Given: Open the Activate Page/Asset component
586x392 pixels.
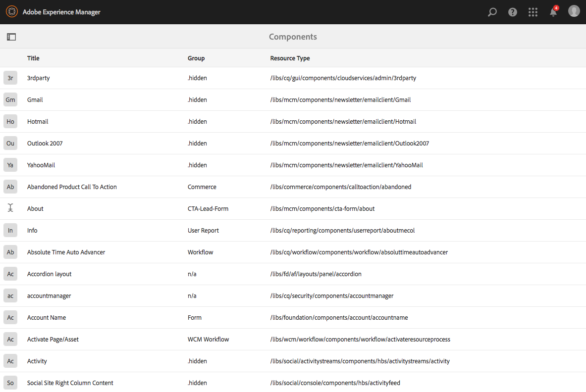Looking at the screenshot, I should pyautogui.click(x=53, y=340).
